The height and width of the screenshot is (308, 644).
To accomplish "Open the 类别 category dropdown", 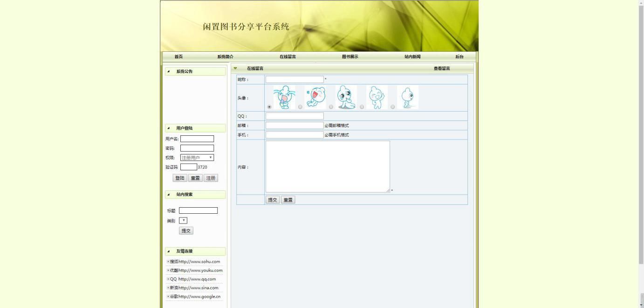I will coord(183,220).
